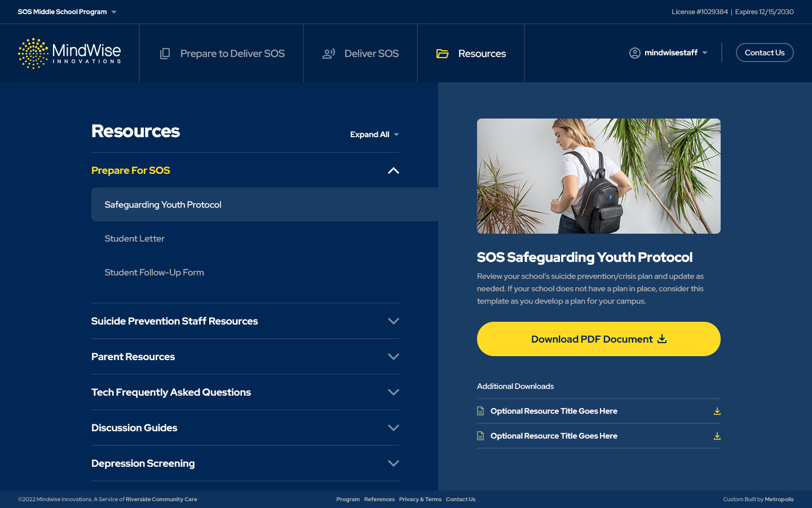Click the Contact Us header button
Image resolution: width=812 pixels, height=508 pixels.
pos(764,52)
